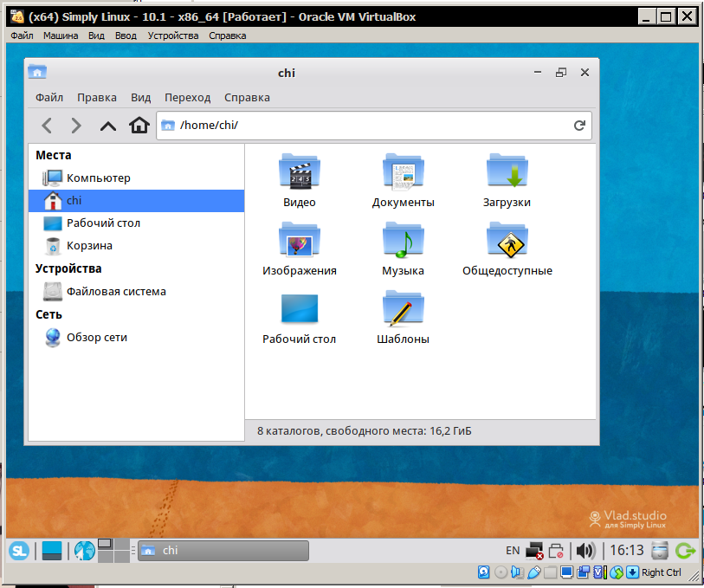This screenshot has height=588, width=704.
Task: Switch to the second workspace in the pager
Action: (x=122, y=544)
